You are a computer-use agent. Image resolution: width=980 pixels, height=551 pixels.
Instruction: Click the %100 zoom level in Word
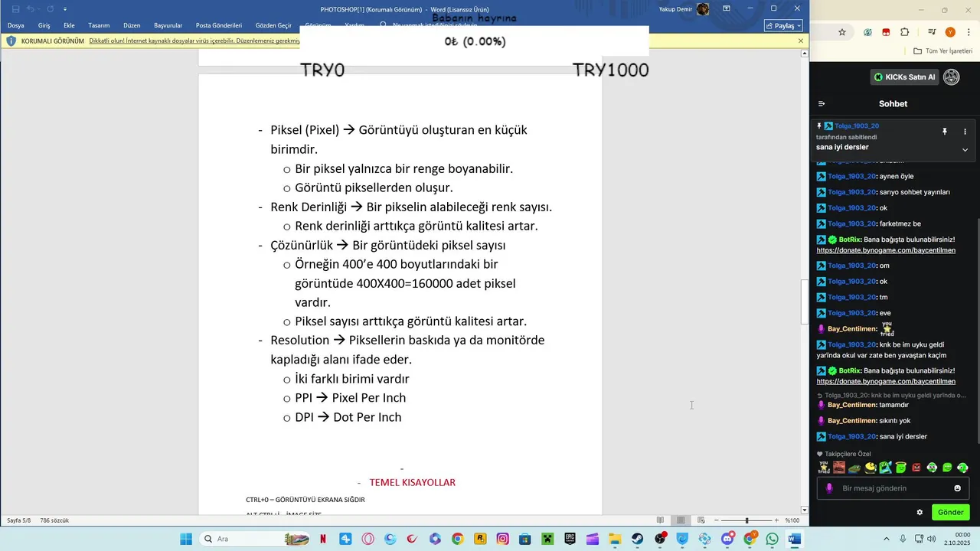point(792,520)
